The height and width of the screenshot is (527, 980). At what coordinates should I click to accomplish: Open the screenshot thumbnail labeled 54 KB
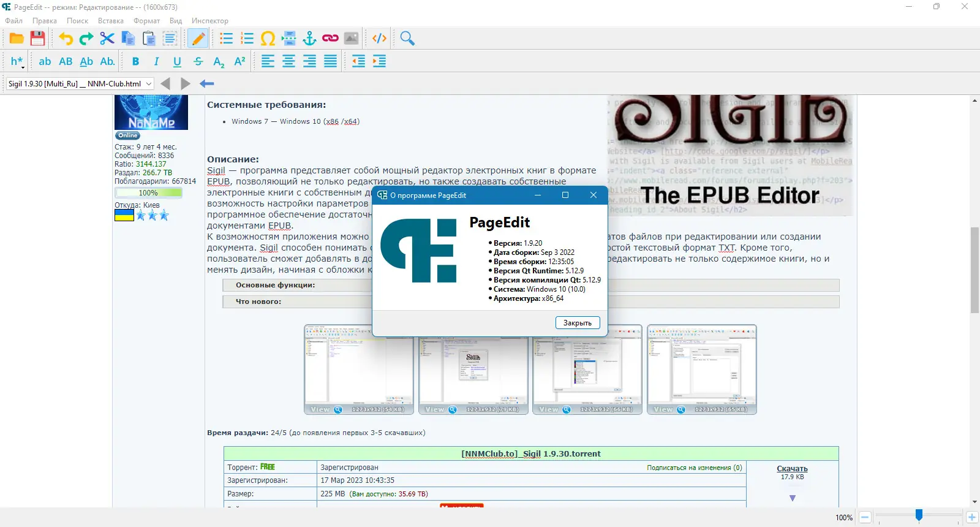coord(359,370)
